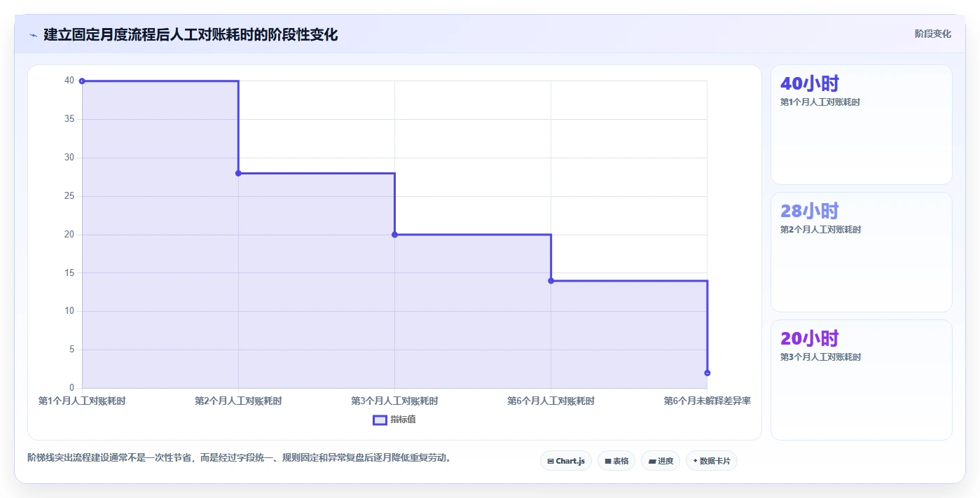The image size is (980, 498).
Task: Click the data point at value 28
Action: pyautogui.click(x=238, y=173)
